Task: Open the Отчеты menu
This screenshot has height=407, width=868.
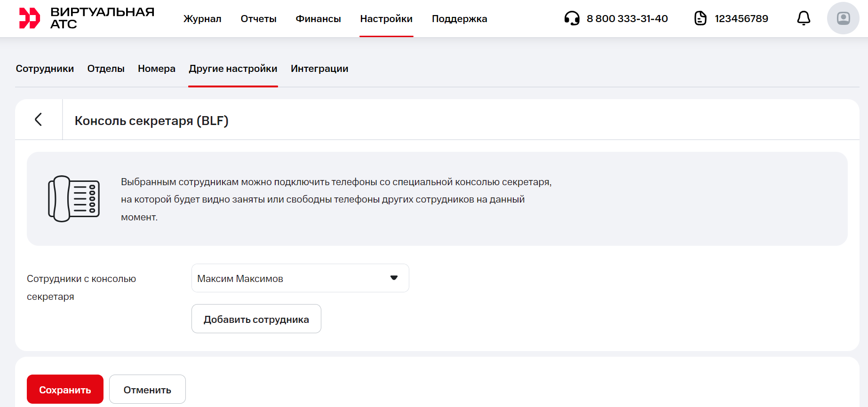Action: (x=258, y=19)
